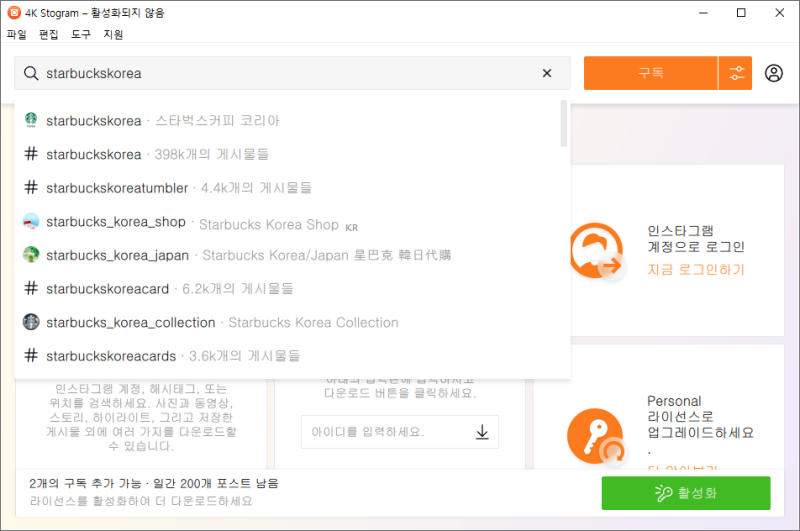Image resolution: width=800 pixels, height=531 pixels.
Task: Click the orange key license icon
Action: tap(596, 437)
